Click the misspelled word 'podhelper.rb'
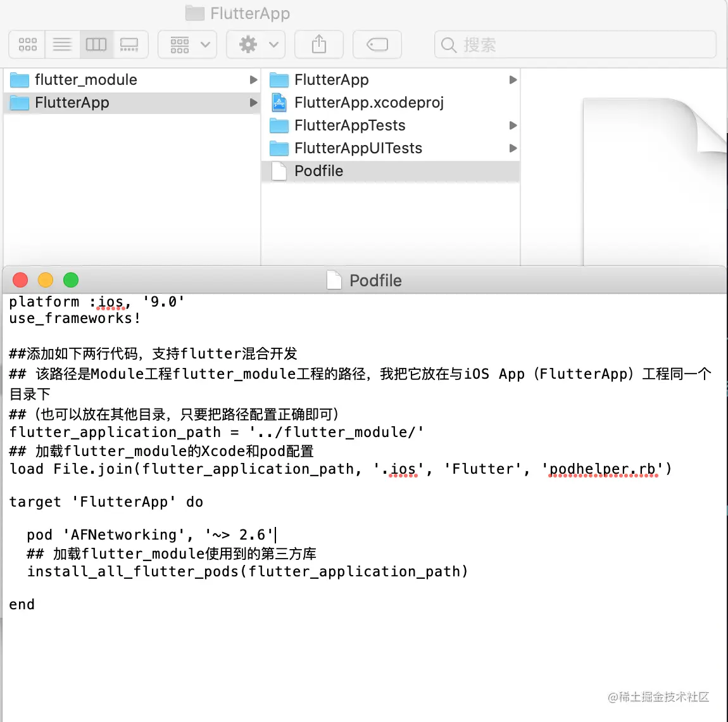728x722 pixels. (603, 469)
